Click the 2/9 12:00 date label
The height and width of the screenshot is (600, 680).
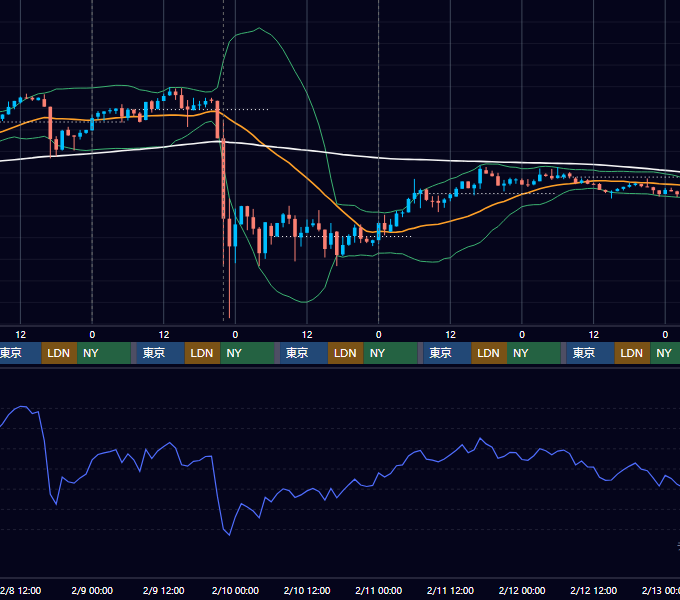(163, 590)
